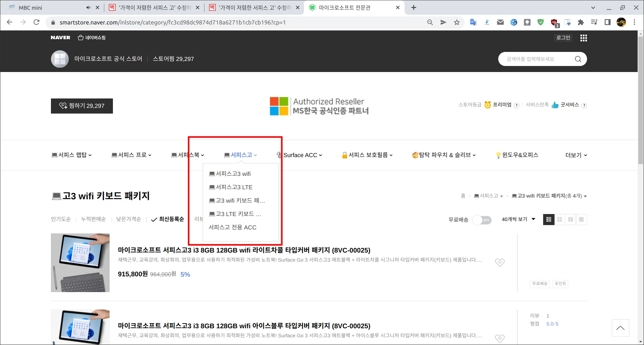Open the 40개씩 보기 dropdown
This screenshot has height=345, width=644.
(x=518, y=219)
